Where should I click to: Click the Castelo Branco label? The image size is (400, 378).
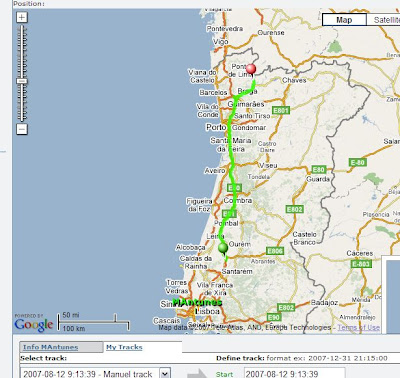305,238
